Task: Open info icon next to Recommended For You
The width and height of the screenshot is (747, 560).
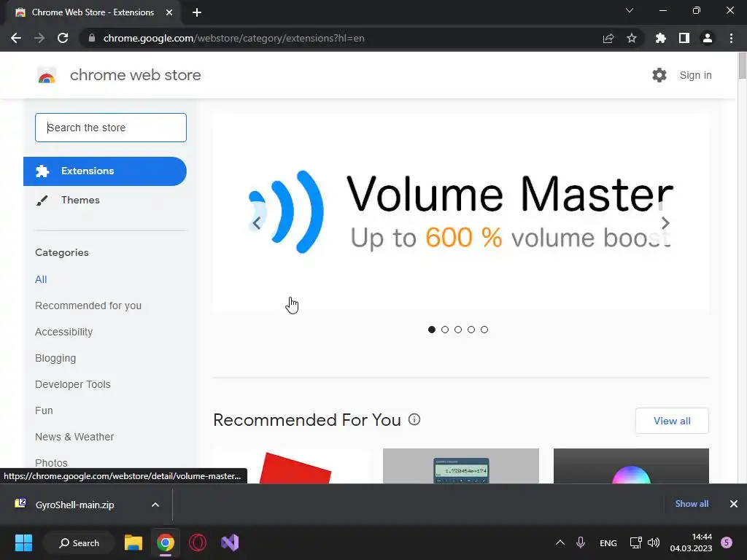Action: (414, 419)
